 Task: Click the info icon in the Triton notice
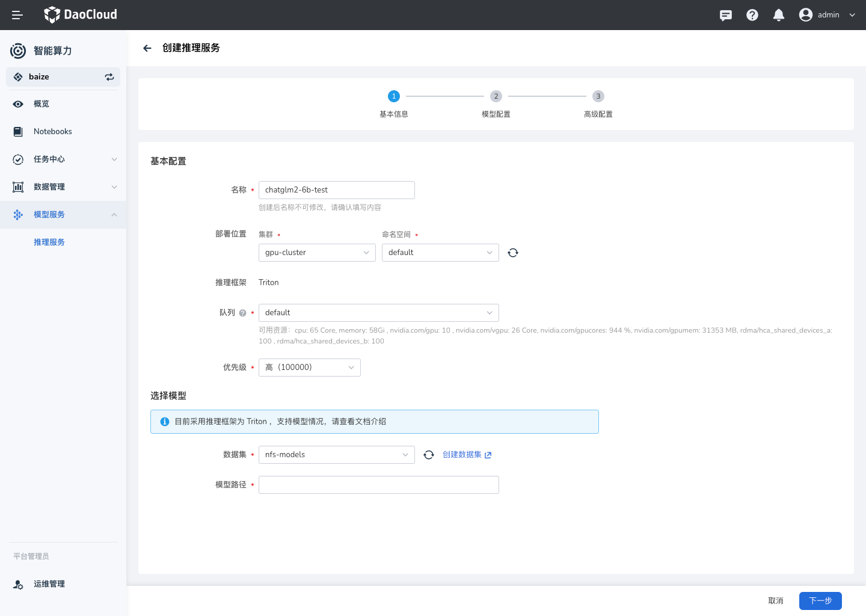[165, 422]
